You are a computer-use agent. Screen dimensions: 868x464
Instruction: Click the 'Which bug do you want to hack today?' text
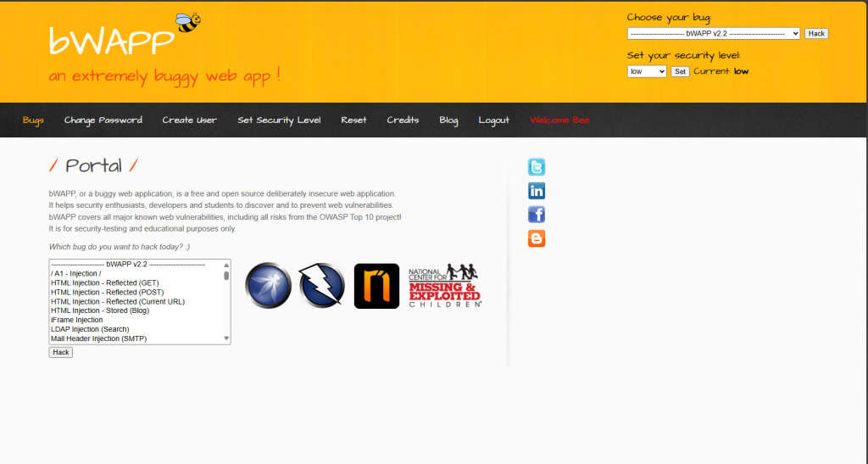pyautogui.click(x=120, y=247)
